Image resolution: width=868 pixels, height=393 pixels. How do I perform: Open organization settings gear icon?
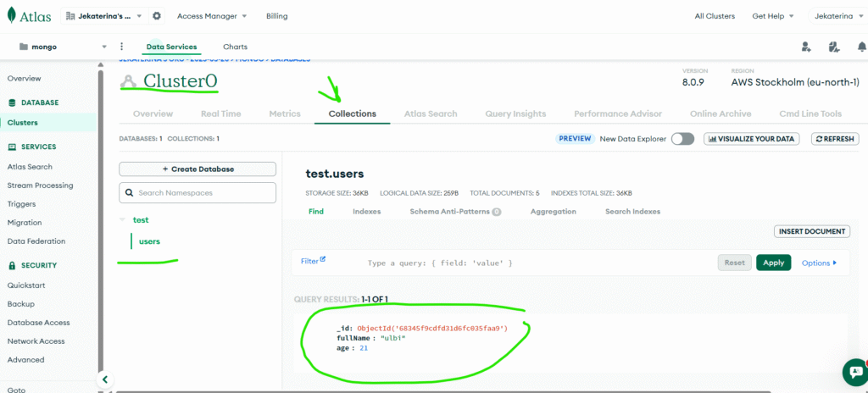coord(157,16)
